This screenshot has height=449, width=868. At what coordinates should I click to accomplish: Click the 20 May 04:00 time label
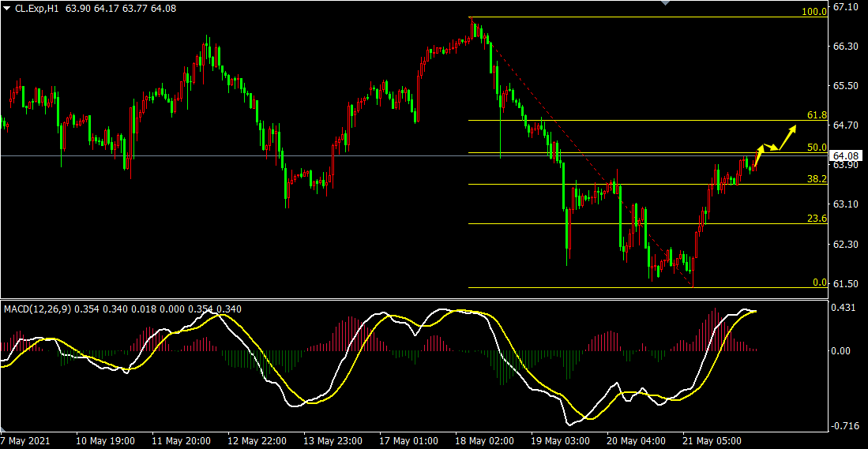click(x=636, y=440)
